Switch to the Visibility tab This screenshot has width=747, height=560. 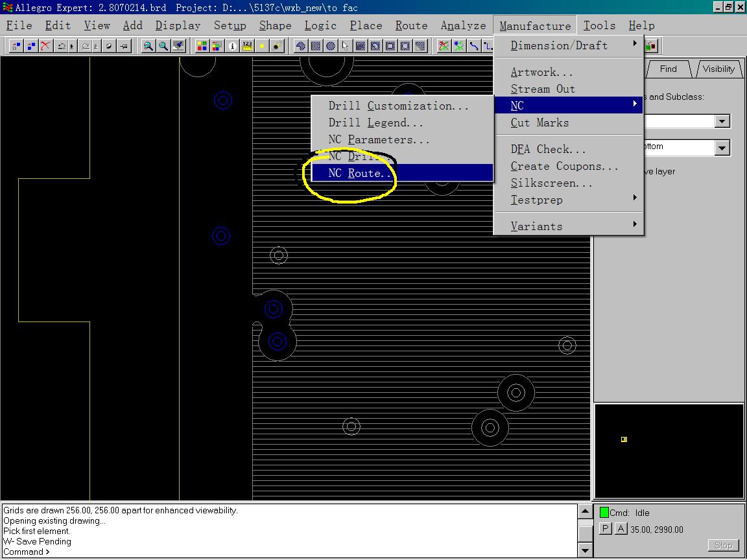pyautogui.click(x=718, y=69)
